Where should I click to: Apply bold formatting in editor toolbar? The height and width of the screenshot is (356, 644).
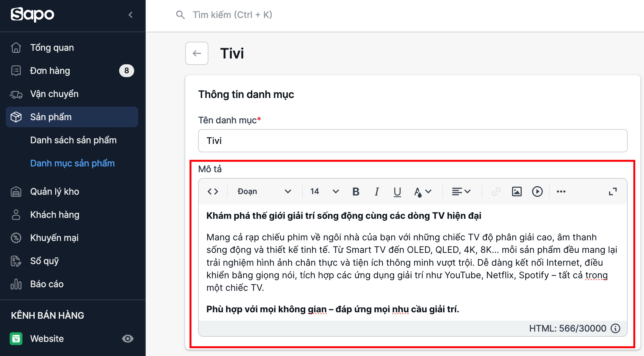click(x=356, y=191)
